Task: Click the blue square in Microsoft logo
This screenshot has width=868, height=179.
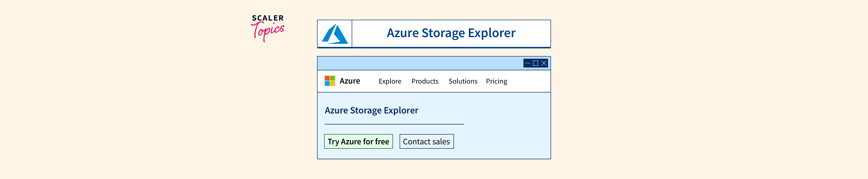Action: click(327, 83)
